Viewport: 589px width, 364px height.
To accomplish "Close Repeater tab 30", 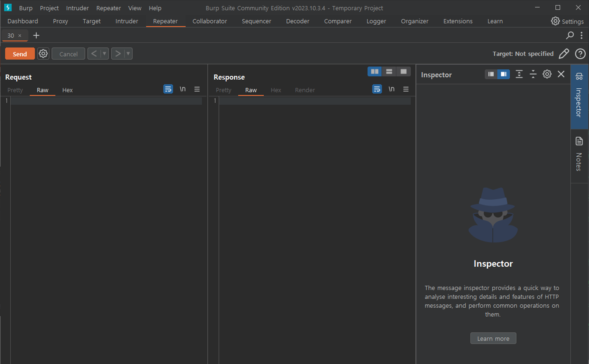I will pos(20,36).
